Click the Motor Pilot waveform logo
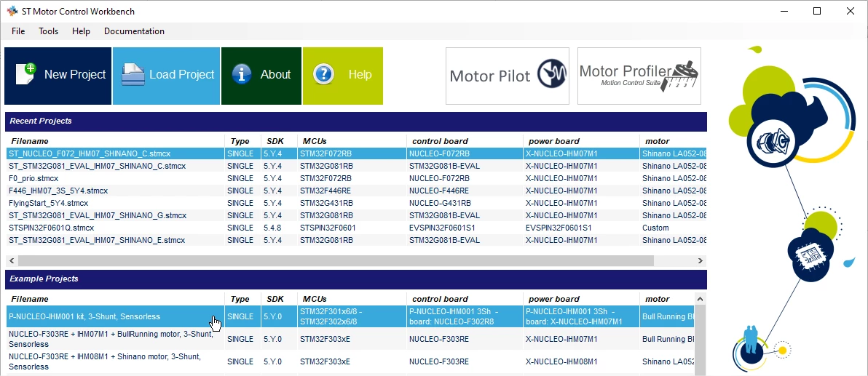This screenshot has width=868, height=376. click(551, 73)
